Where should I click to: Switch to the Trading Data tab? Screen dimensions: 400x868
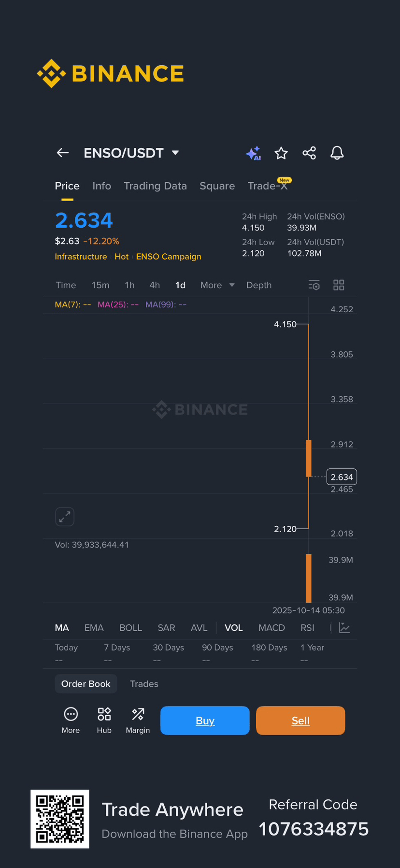point(155,186)
